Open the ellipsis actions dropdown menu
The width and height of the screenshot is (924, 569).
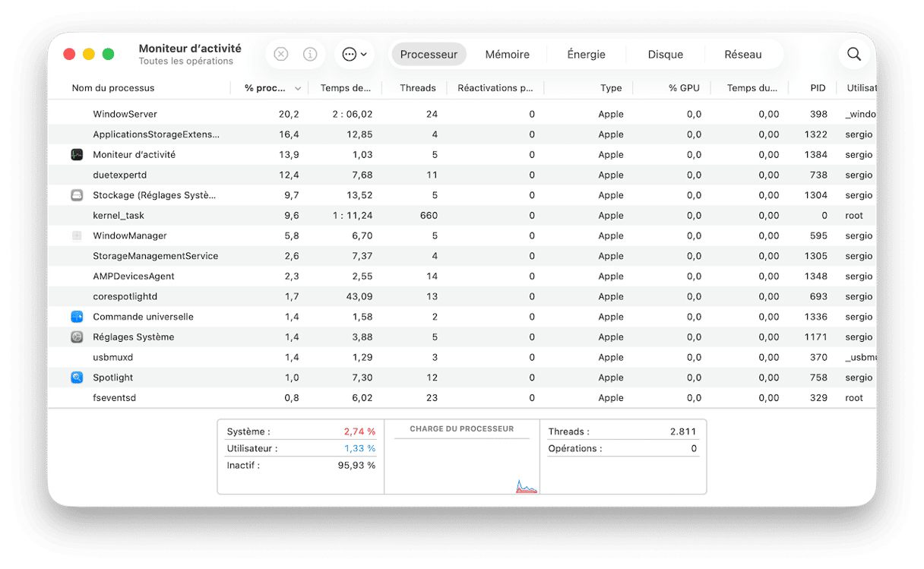click(x=354, y=54)
